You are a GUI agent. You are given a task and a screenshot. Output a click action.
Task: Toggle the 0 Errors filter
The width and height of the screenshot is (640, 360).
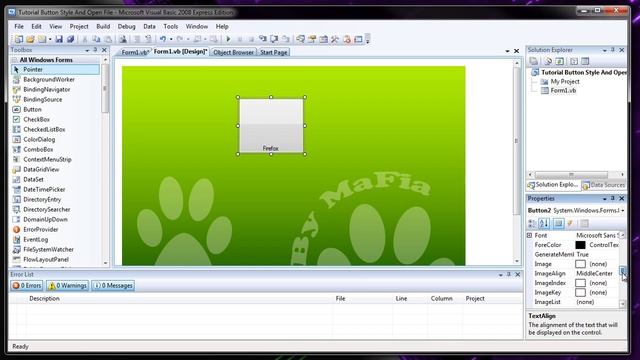click(27, 285)
